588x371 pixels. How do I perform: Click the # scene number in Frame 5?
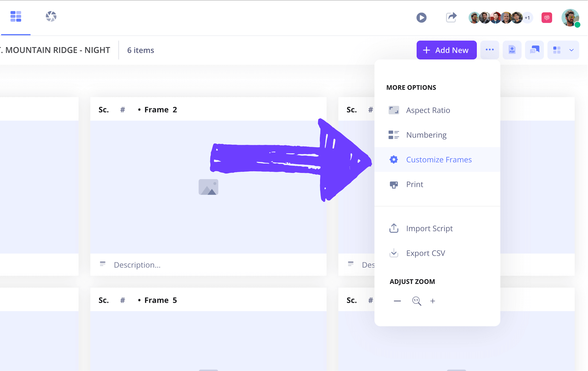(x=123, y=300)
